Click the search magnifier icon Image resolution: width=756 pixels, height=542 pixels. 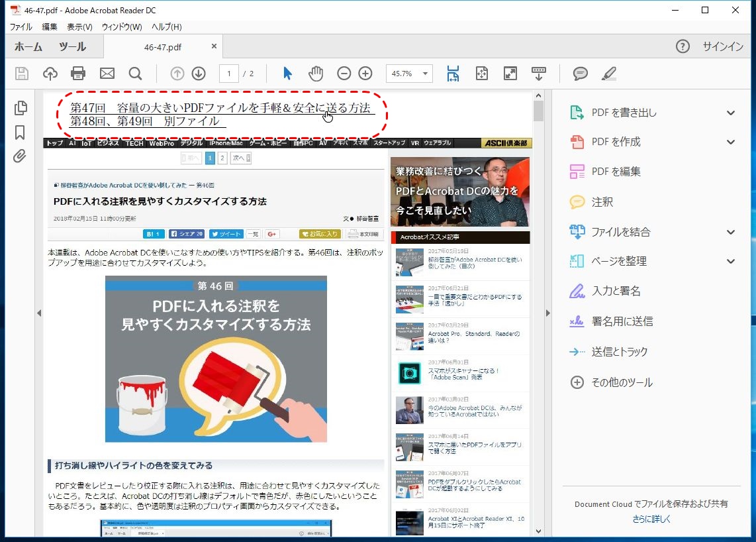[x=135, y=74]
